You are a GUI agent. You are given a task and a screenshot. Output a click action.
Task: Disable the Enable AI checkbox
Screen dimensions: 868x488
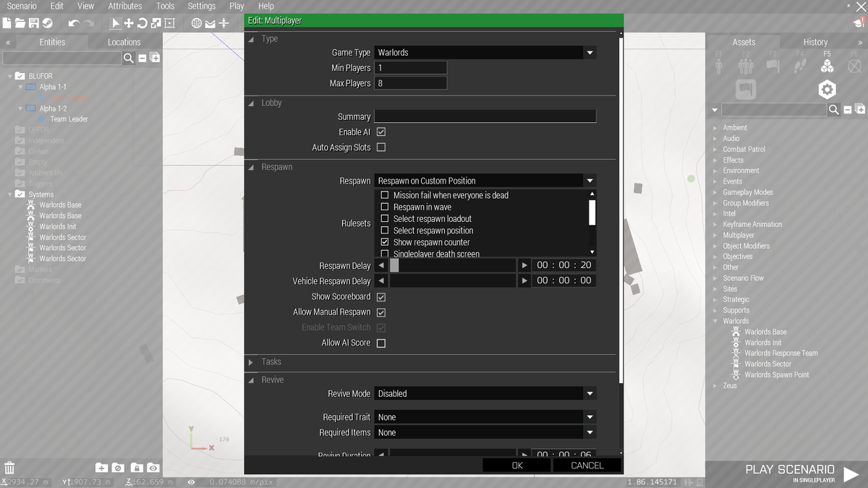(x=380, y=132)
